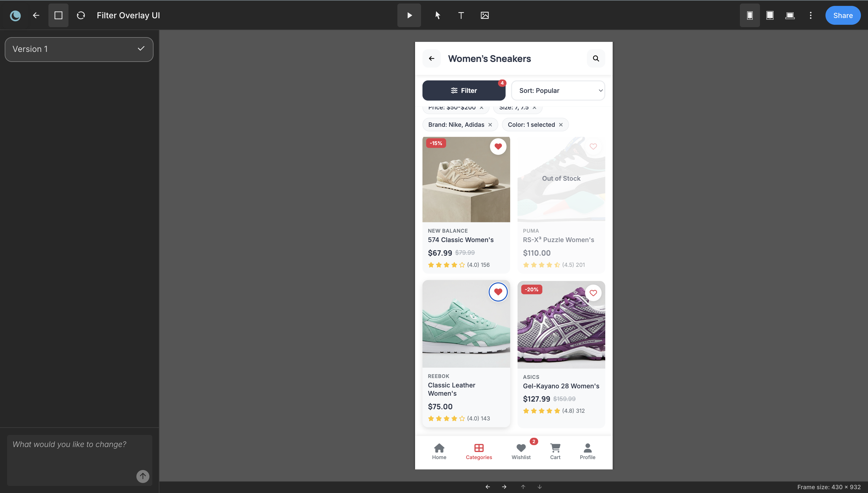Select the Text tool

click(x=461, y=15)
